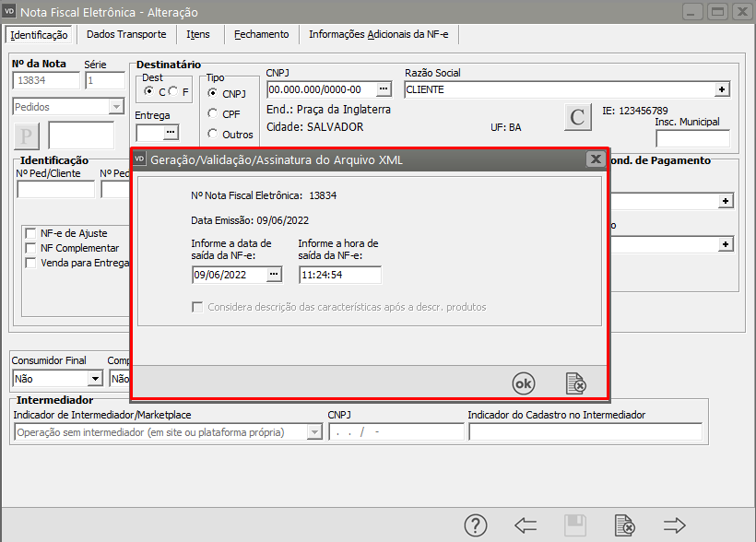Click the OK icon in XML dialog
This screenshot has height=542, width=756.
tap(523, 383)
